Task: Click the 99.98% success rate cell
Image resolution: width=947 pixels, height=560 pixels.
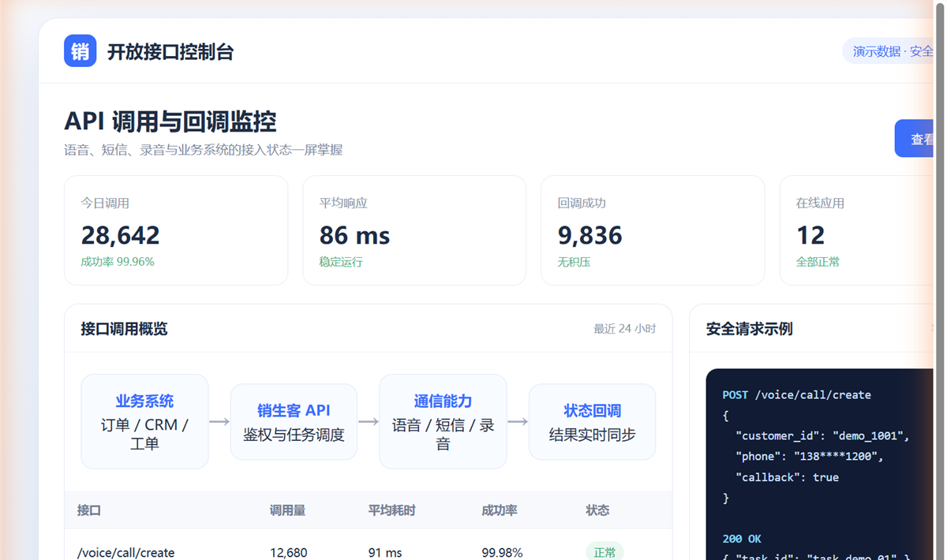Action: pyautogui.click(x=503, y=553)
